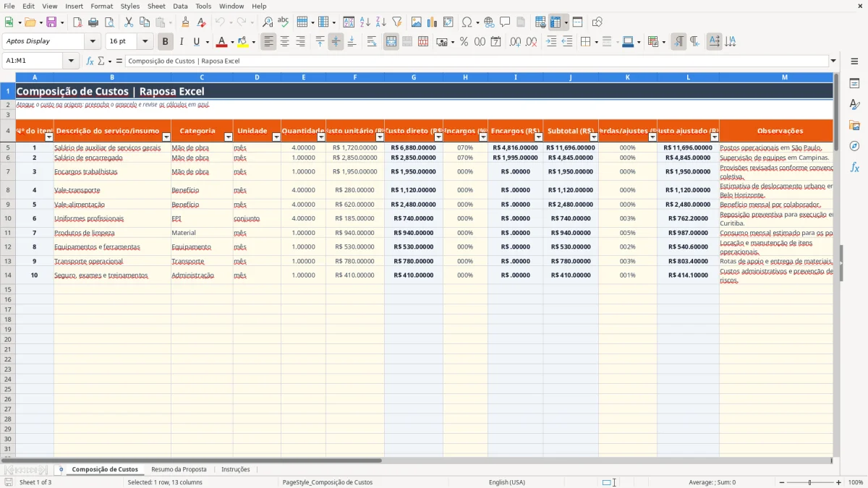
Task: Apply yellow background color
Action: (x=243, y=42)
